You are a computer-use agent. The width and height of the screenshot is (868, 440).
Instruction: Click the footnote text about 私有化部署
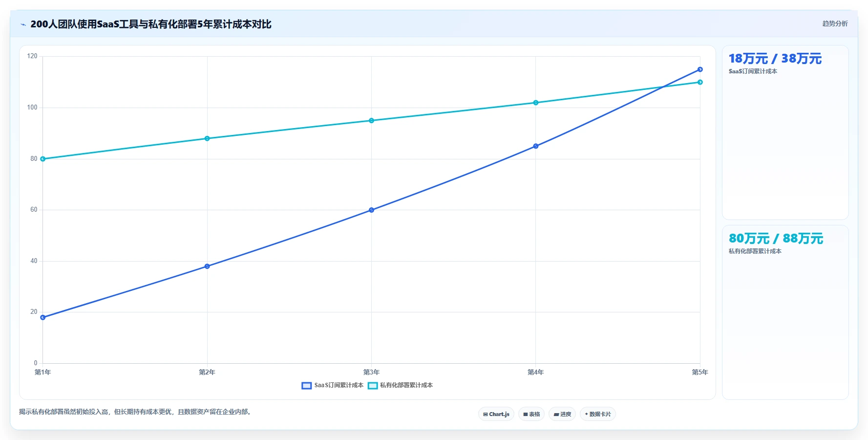136,412
